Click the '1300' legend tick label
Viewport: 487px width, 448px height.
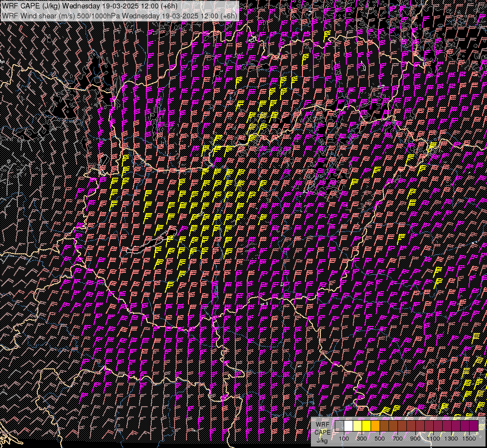[x=451, y=439]
